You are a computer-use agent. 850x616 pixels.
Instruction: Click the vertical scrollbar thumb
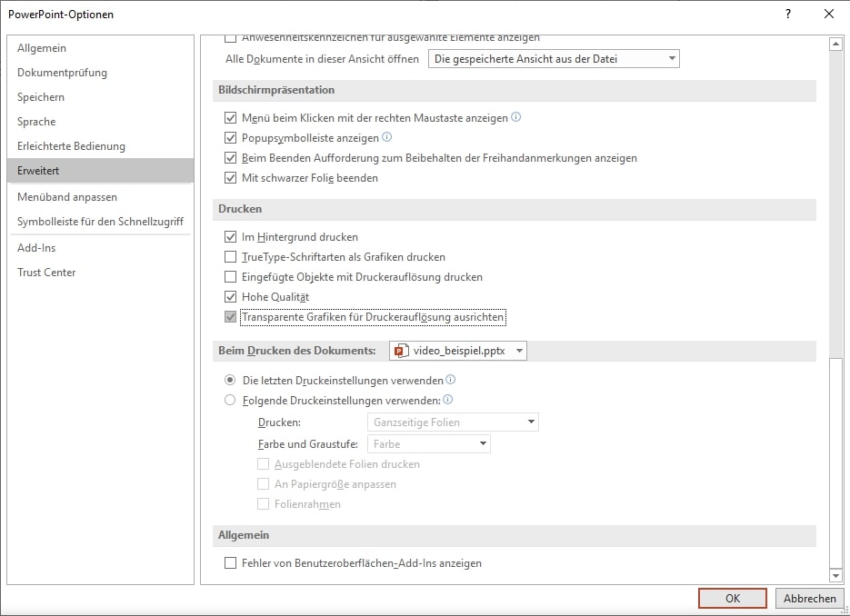[835, 462]
